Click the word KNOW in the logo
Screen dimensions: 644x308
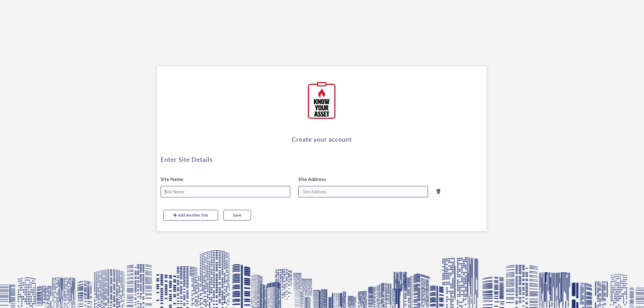(x=321, y=102)
